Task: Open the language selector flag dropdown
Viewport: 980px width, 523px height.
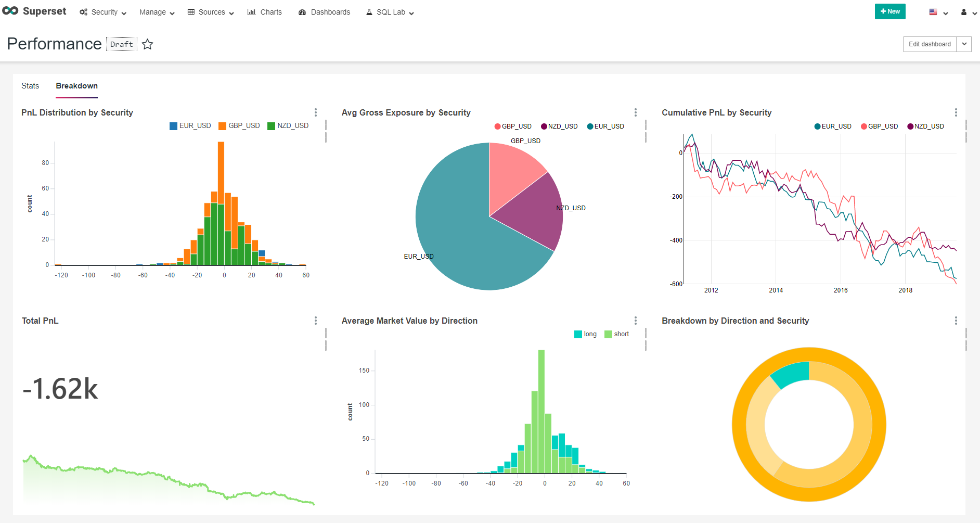Action: pos(934,11)
